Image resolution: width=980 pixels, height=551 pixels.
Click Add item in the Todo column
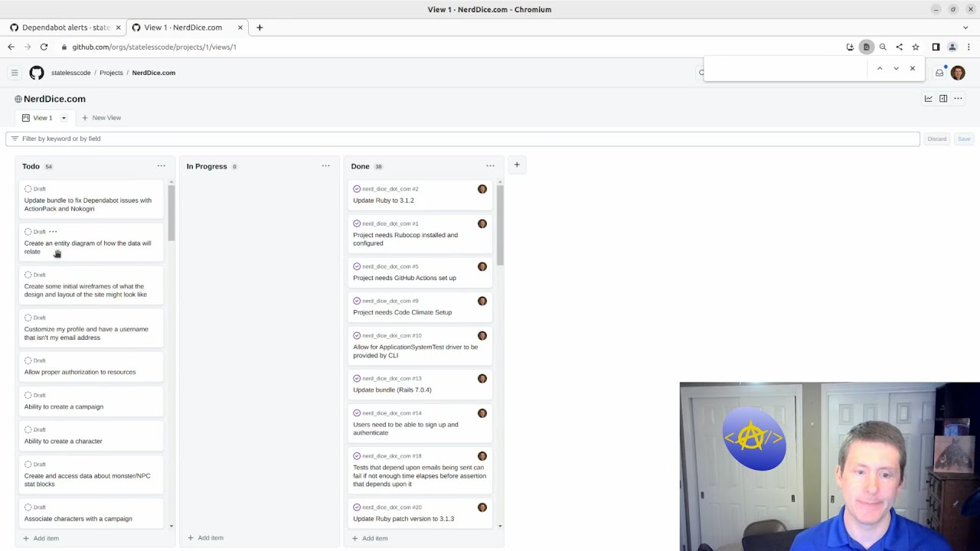pyautogui.click(x=41, y=538)
